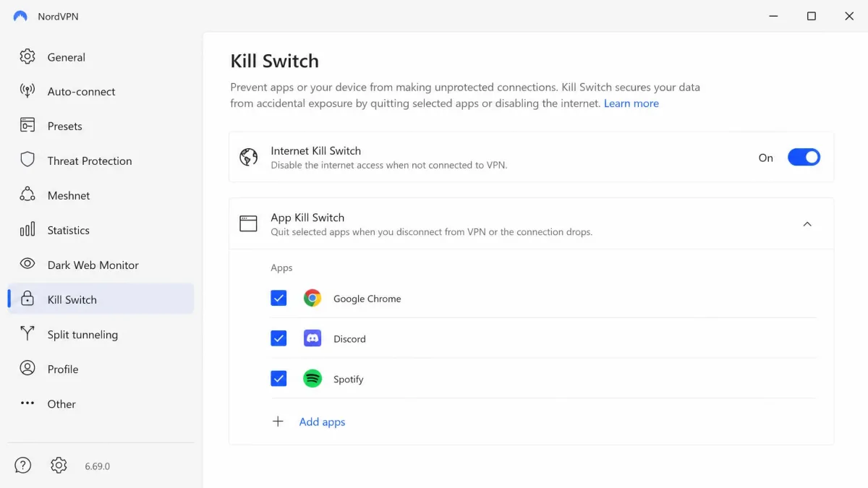Click the Kill Switch page heading
The width and height of the screenshot is (868, 488).
tap(274, 61)
